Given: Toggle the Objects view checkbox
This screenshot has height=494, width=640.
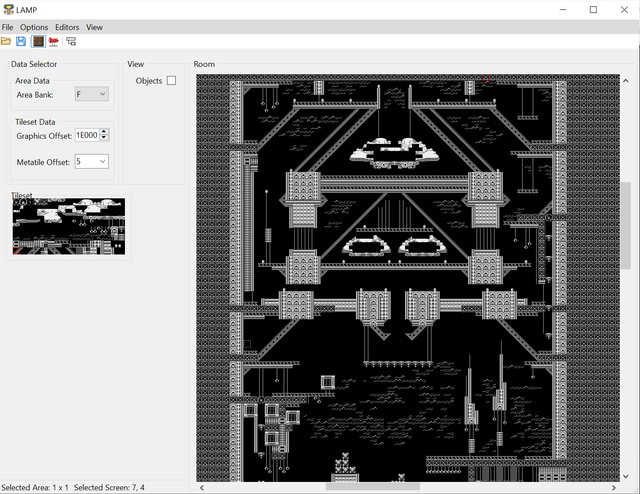Looking at the screenshot, I should [171, 80].
